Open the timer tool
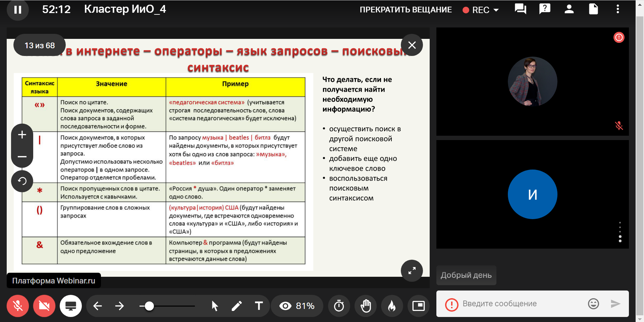644x322 pixels. (339, 306)
